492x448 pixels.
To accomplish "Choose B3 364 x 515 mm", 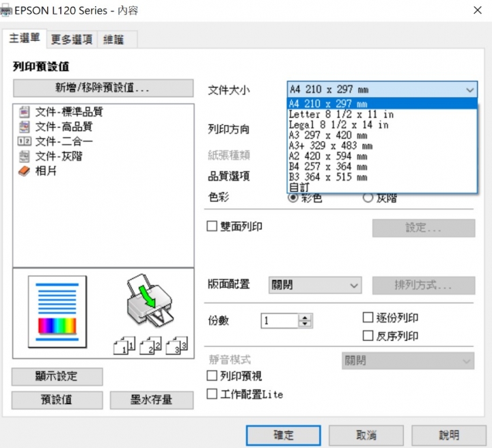I will 382,177.
